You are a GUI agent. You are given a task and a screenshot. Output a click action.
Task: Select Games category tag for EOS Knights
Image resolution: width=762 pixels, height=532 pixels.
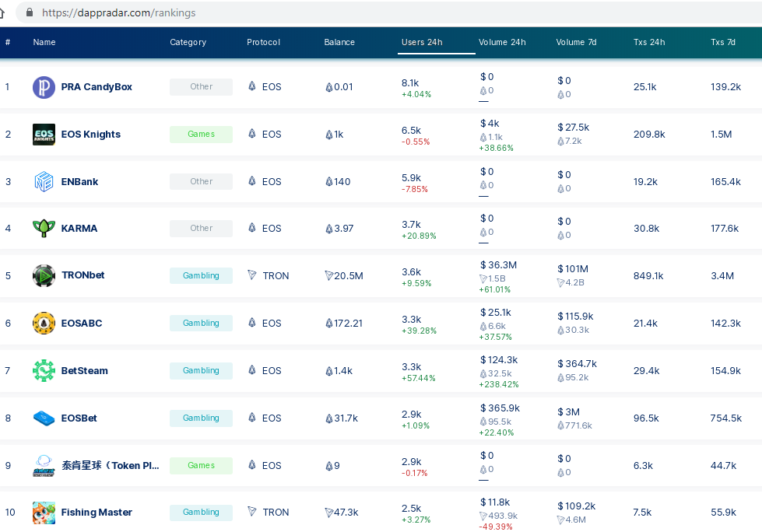[x=201, y=135]
